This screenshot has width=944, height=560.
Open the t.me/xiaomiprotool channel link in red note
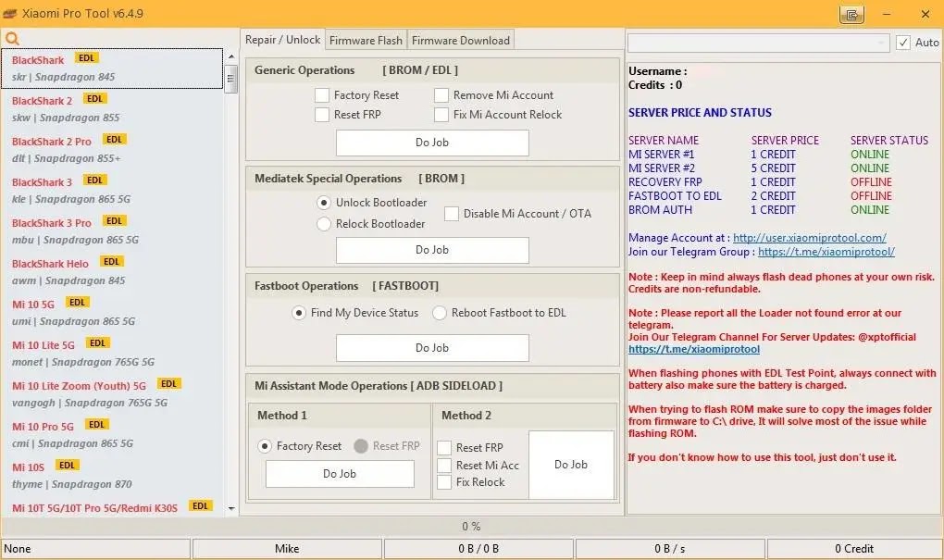coord(693,349)
